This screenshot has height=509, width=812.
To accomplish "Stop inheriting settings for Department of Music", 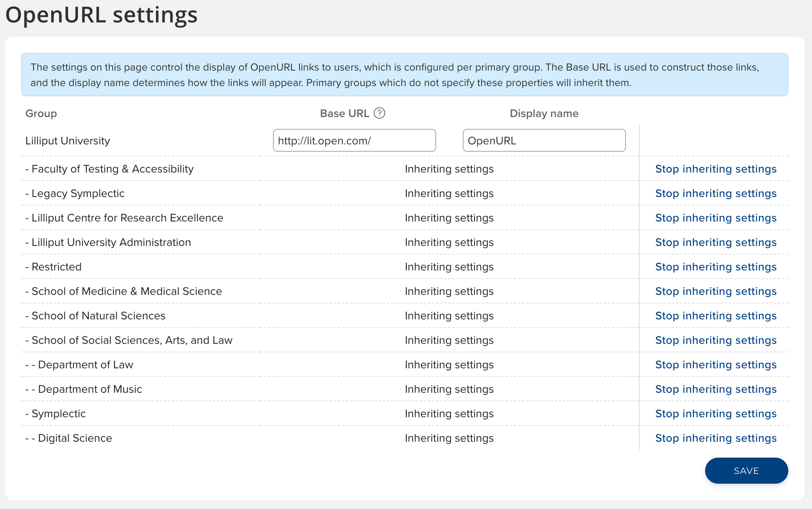I will click(x=716, y=389).
